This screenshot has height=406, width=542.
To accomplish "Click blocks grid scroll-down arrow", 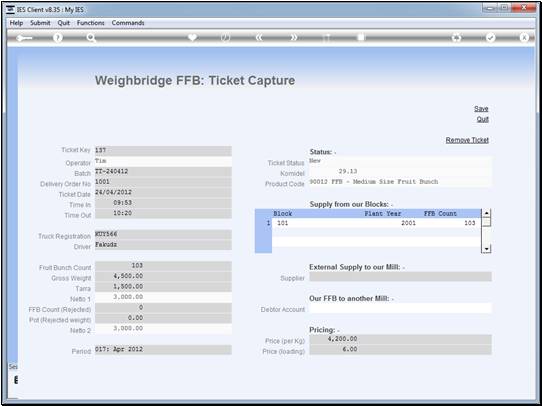I will coord(486,249).
